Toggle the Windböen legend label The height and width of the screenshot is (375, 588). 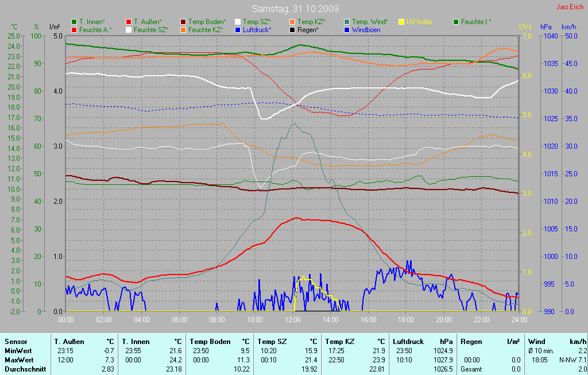click(x=365, y=29)
